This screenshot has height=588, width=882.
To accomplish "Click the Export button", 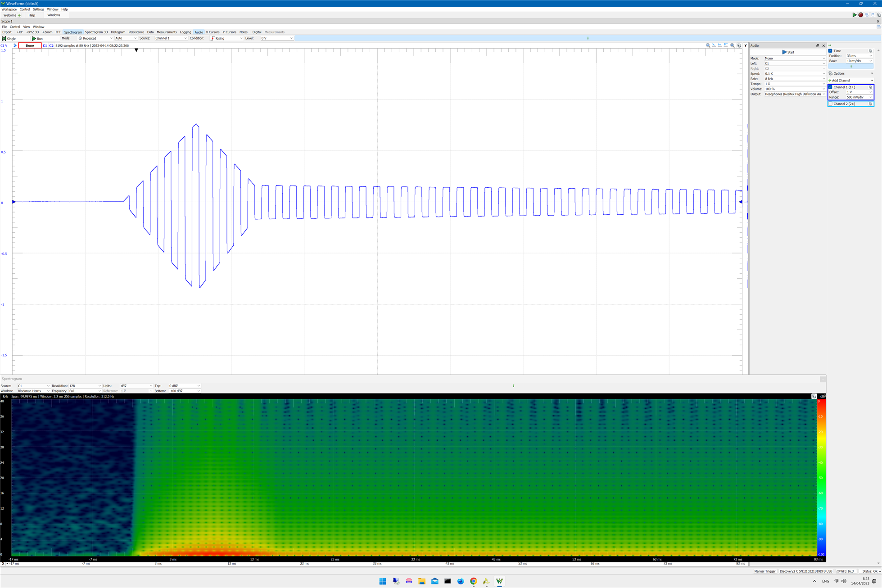I will (7, 32).
